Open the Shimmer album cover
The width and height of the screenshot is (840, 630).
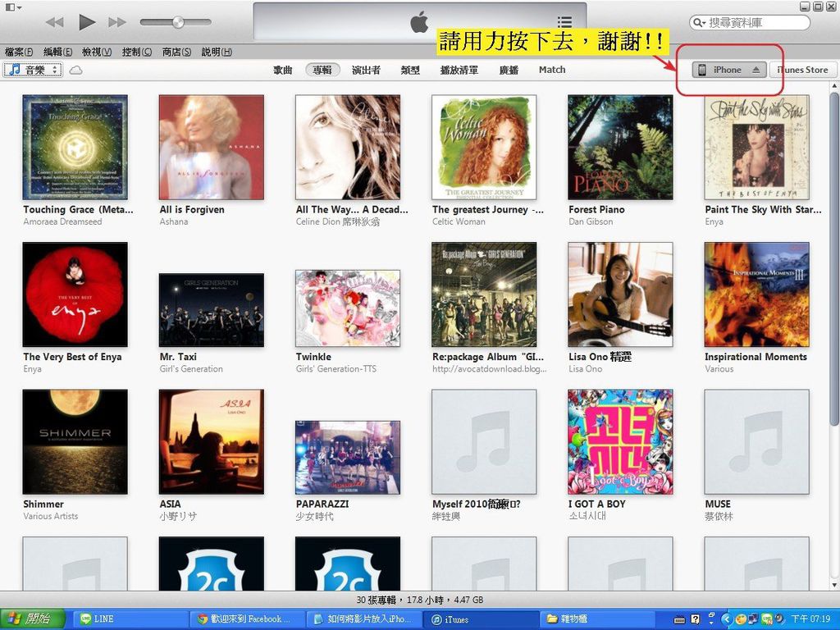click(x=75, y=442)
